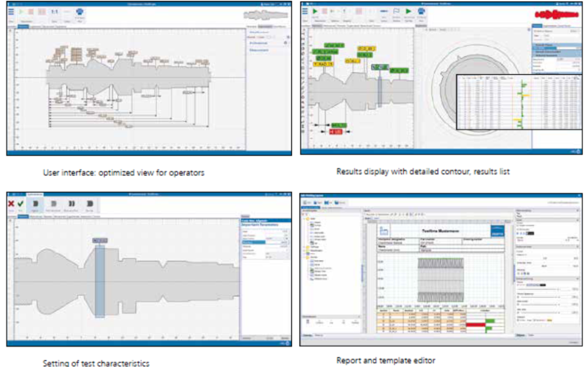
Task: Select the 1:1 zoom button in the operator view
Action: [x=54, y=11]
